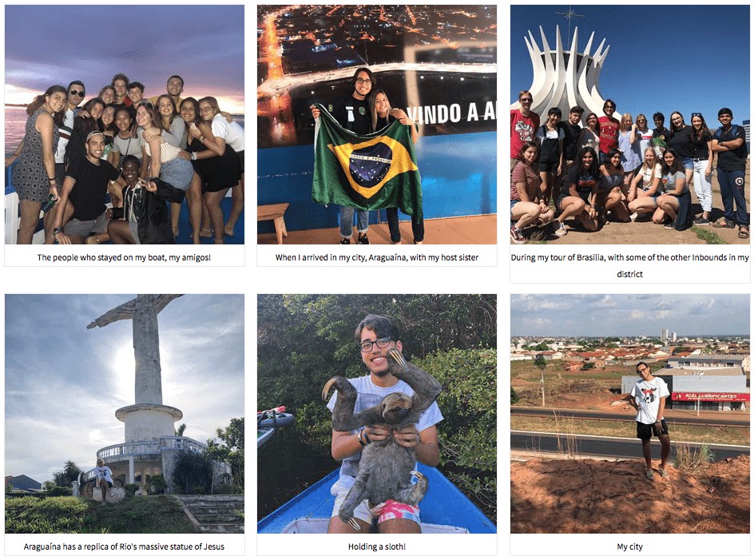The image size is (754, 560).
Task: Click the 'Holding a sloth!' caption
Action: [x=377, y=546]
